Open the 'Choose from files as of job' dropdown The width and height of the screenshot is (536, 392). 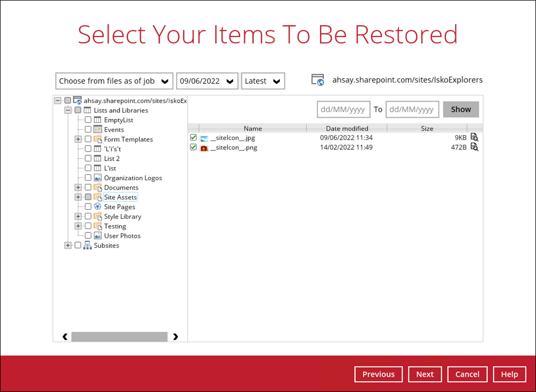tap(114, 81)
